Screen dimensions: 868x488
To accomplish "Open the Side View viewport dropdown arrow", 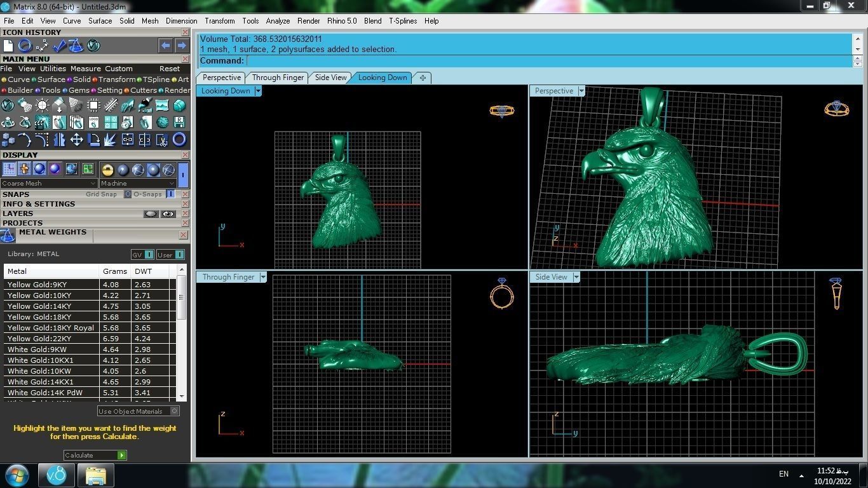I will [576, 277].
